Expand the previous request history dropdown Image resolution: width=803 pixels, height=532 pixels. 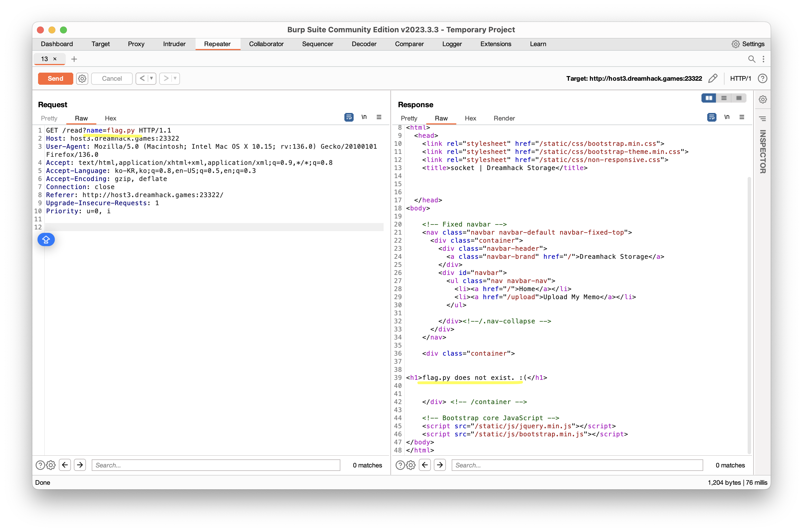click(151, 79)
